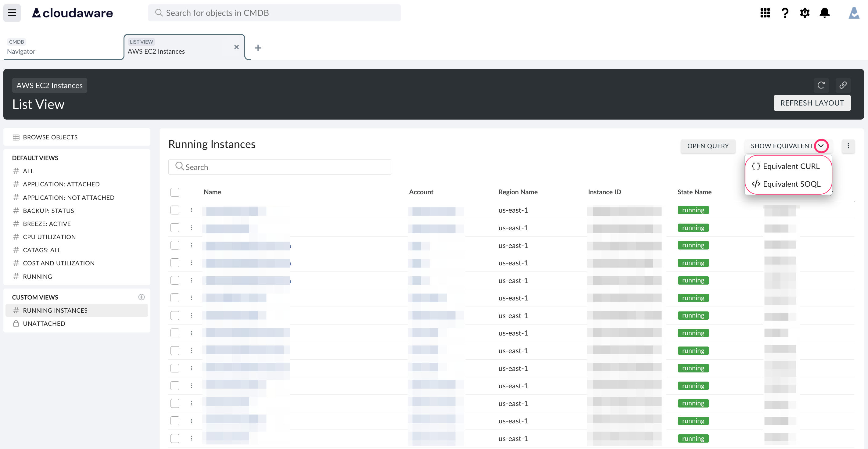Check the fourth instance row checkbox

click(175, 263)
